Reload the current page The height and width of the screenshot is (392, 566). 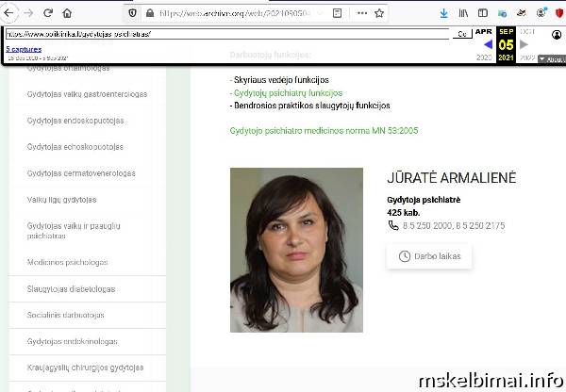click(48, 13)
